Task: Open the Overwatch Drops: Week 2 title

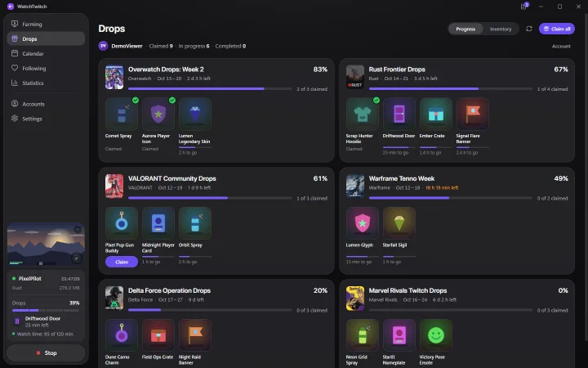Action: pos(166,70)
